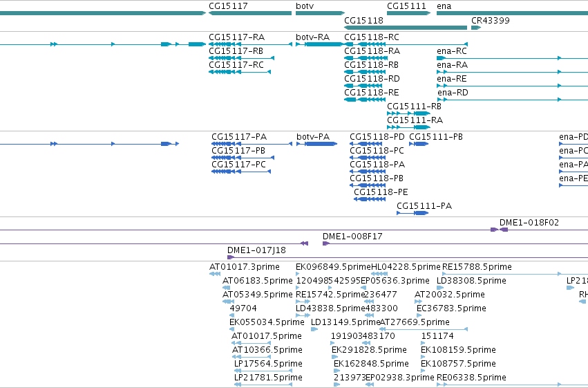Screen dimensions: 588x388
Task: Select the ena gene label
Action: (x=444, y=6)
